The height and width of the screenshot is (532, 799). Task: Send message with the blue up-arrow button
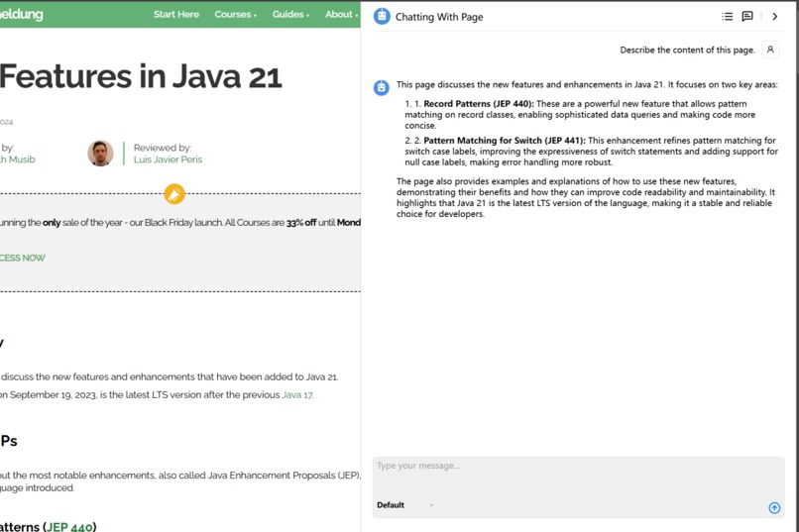[x=774, y=507]
